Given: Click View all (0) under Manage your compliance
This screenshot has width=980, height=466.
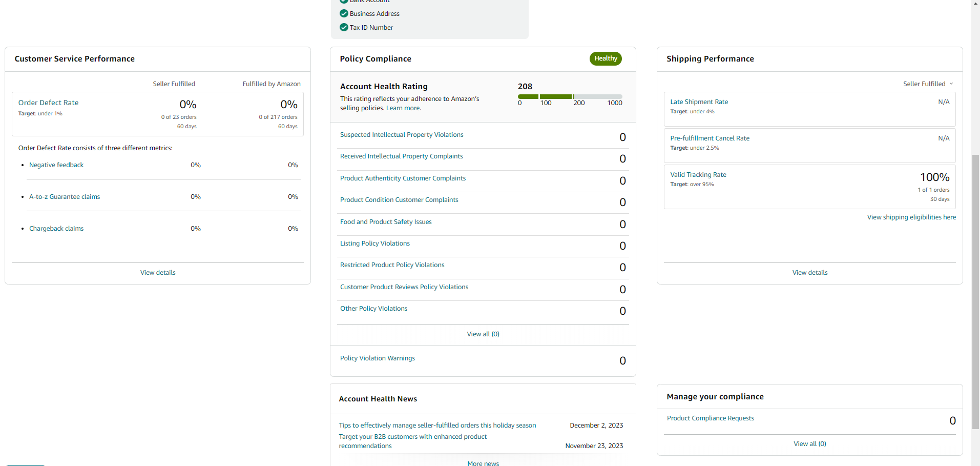Looking at the screenshot, I should pyautogui.click(x=810, y=443).
